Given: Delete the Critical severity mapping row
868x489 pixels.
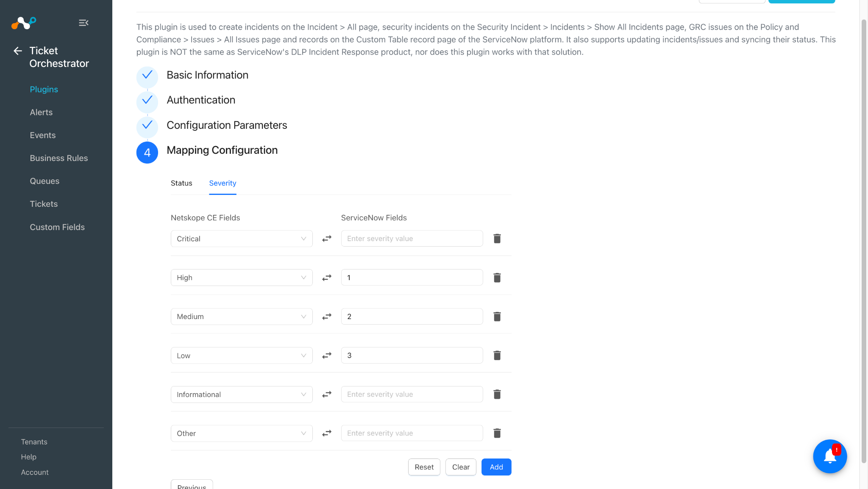Looking at the screenshot, I should point(497,239).
